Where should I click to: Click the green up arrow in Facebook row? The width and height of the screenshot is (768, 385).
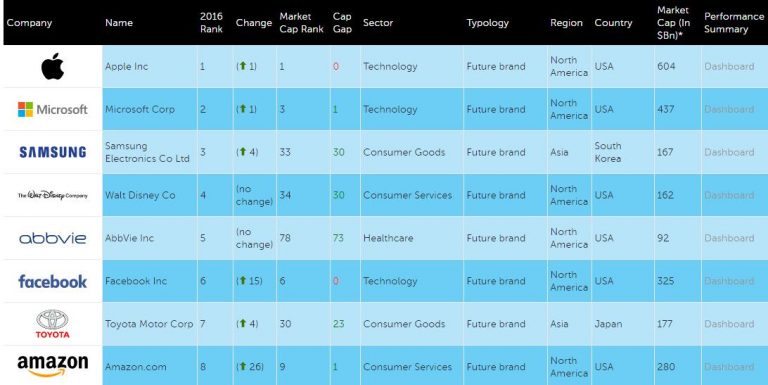(x=242, y=281)
